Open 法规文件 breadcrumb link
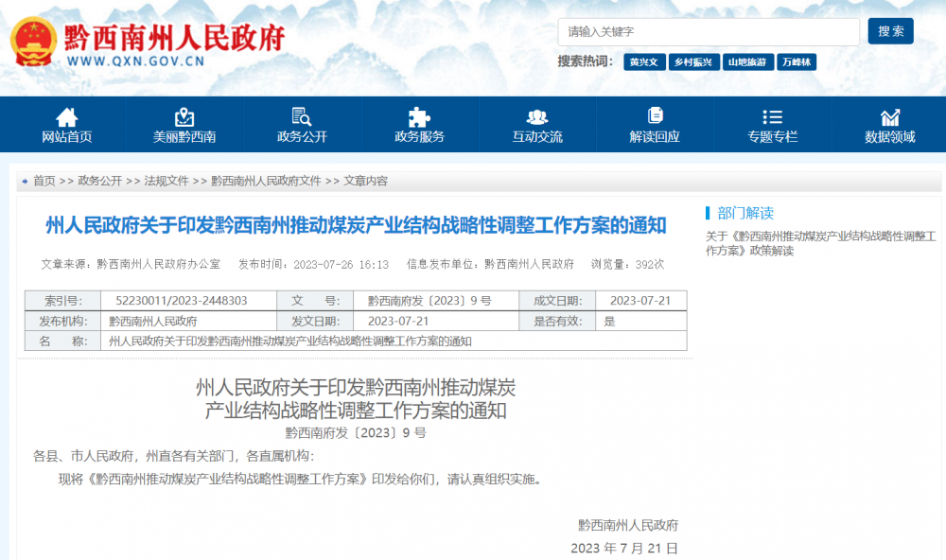946x560 pixels. [166, 181]
